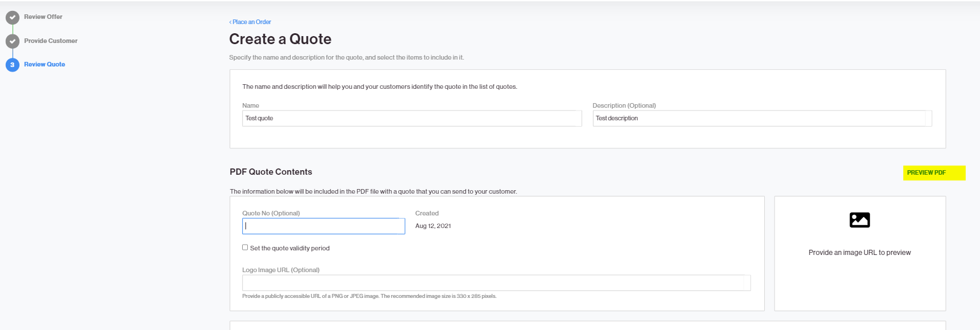Select the step 3 numbered circle icon
The image size is (980, 330).
(13, 65)
